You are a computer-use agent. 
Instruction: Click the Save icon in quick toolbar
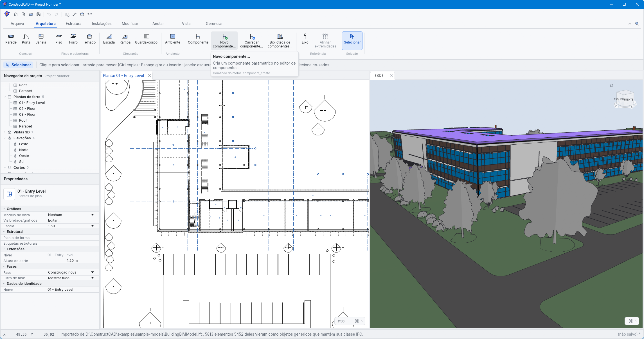[x=39, y=14]
